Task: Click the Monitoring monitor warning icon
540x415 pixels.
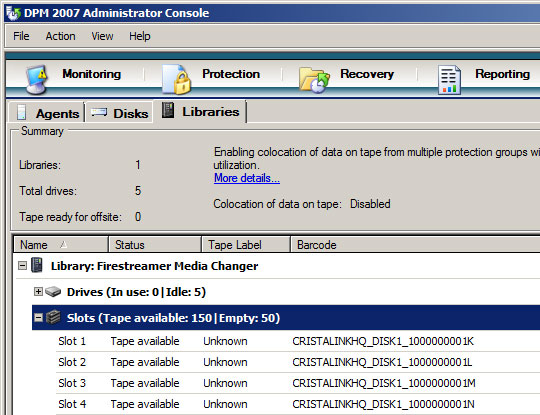Action: [x=37, y=79]
